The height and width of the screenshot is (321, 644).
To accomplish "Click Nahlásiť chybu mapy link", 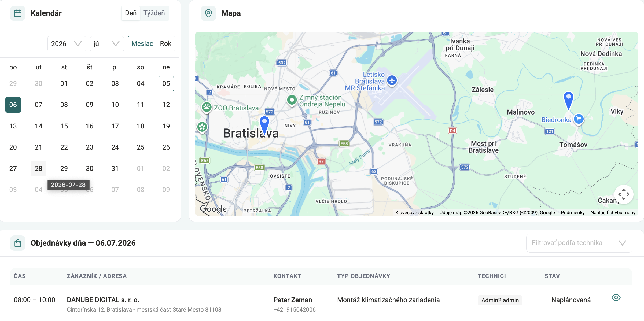I will pyautogui.click(x=613, y=213).
